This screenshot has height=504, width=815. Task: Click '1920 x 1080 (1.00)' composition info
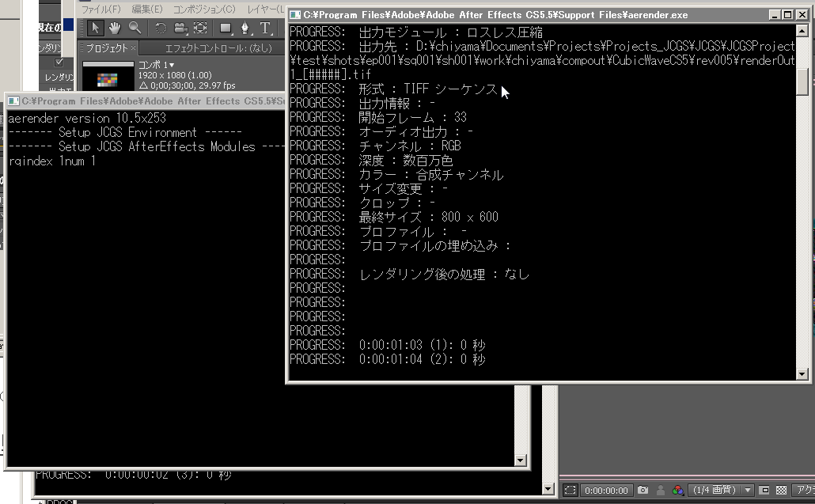[175, 75]
